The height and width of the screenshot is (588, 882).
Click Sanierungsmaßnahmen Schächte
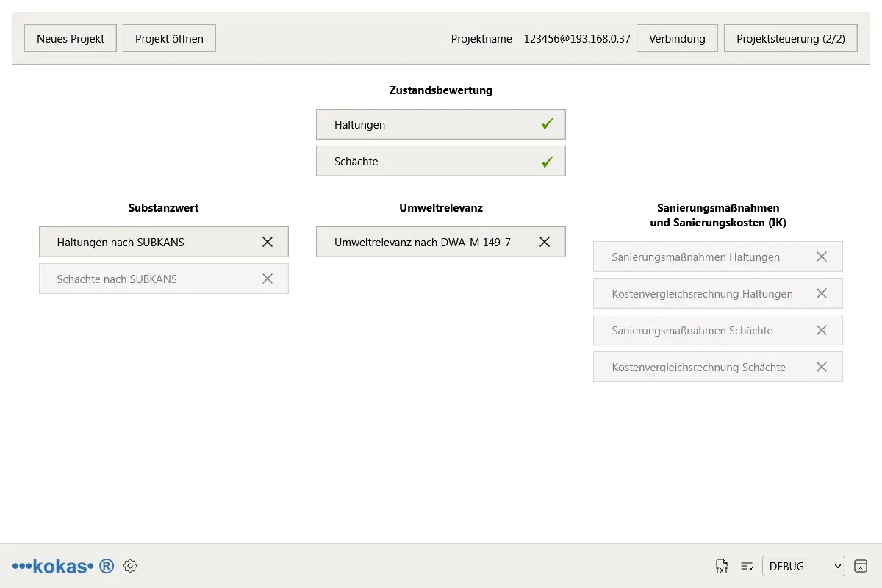(718, 330)
